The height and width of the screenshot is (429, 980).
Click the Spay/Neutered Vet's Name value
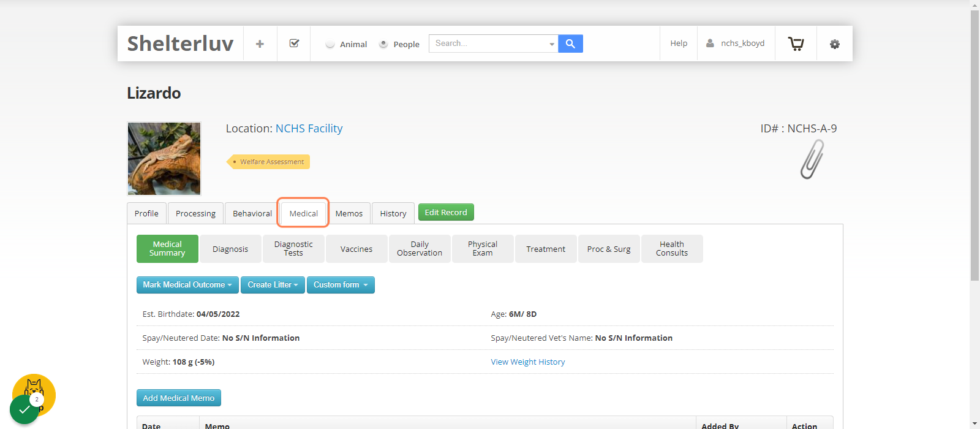point(634,338)
